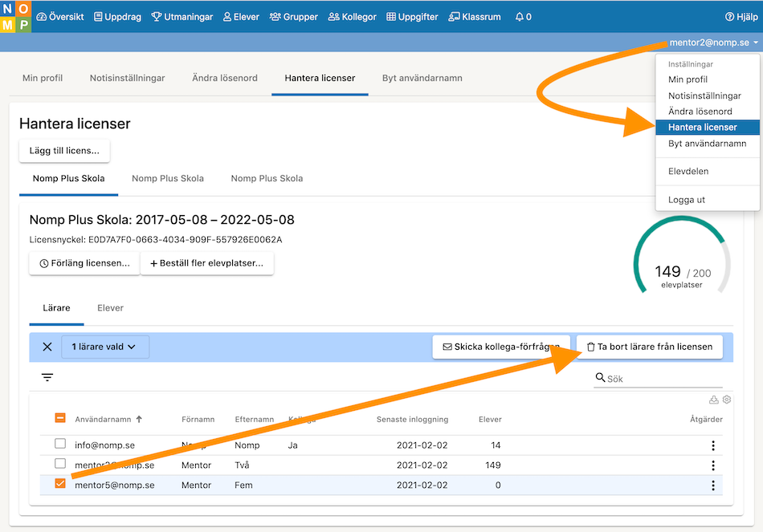Click 'Skicka kollega-förfrågan' button
Viewport: 763px width, 532px height.
tap(501, 347)
